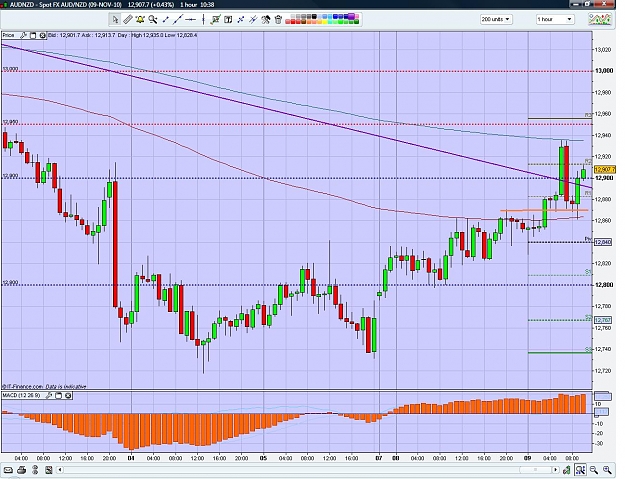The width and height of the screenshot is (625, 479).
Task: Select the blue ray line tool
Action: [x=240, y=19]
